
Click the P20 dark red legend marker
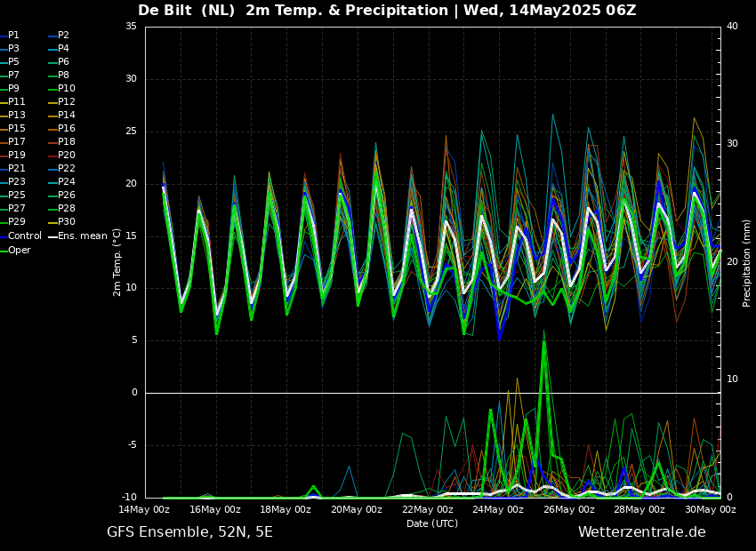pos(52,156)
